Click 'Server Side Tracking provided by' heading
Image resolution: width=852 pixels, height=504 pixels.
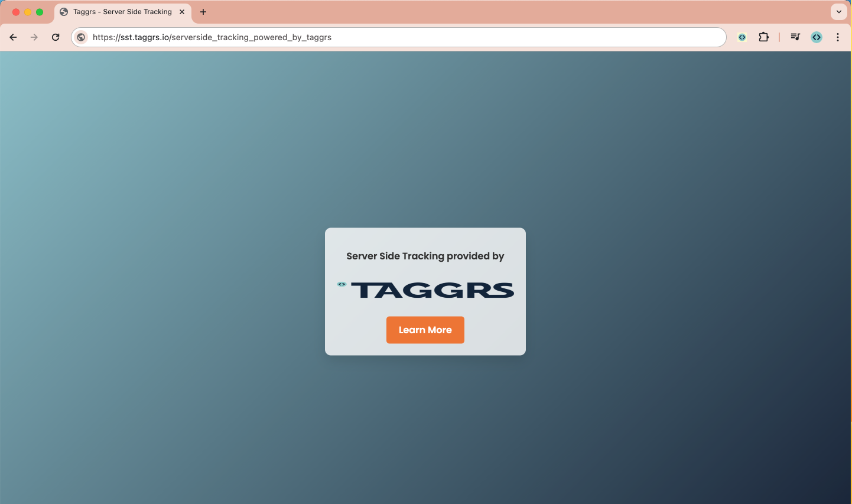[425, 256]
